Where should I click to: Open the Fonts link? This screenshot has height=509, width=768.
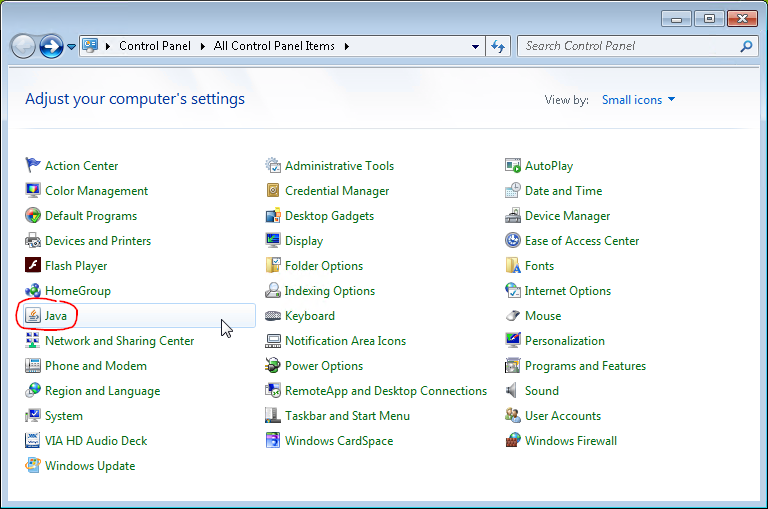point(539,266)
